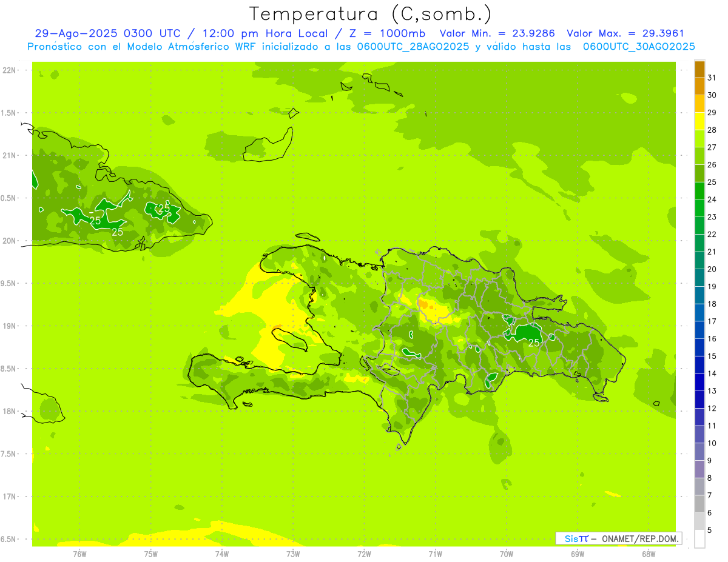Click the 28 label on the color scale
Screen dimensions: 728x562
coord(712,130)
